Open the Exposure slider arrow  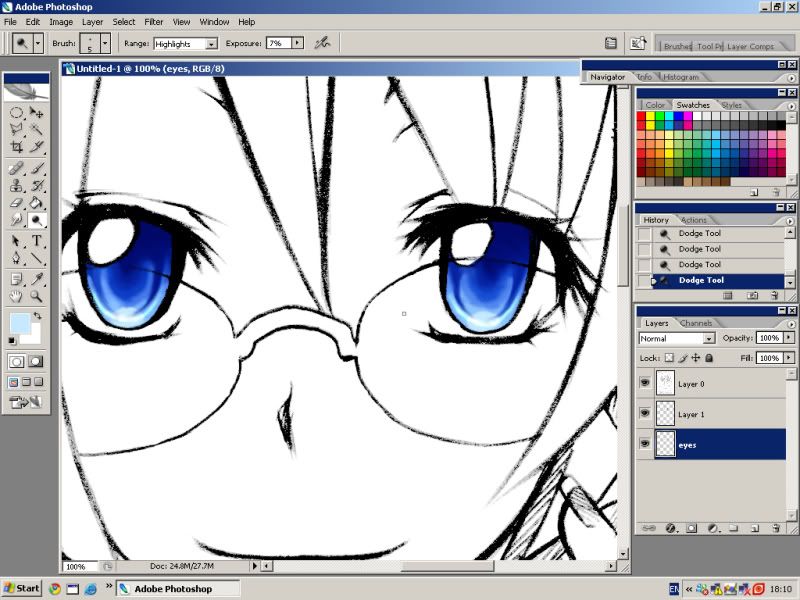tap(297, 43)
